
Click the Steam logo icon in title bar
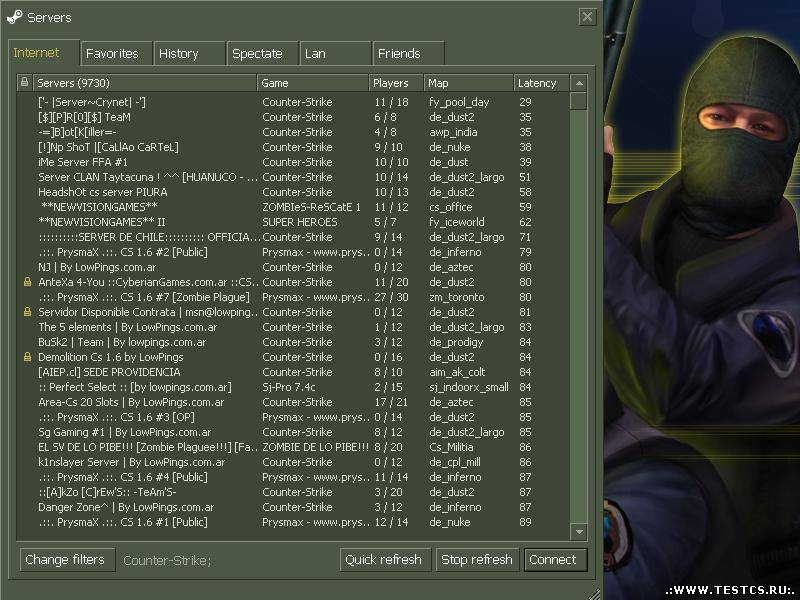point(15,17)
